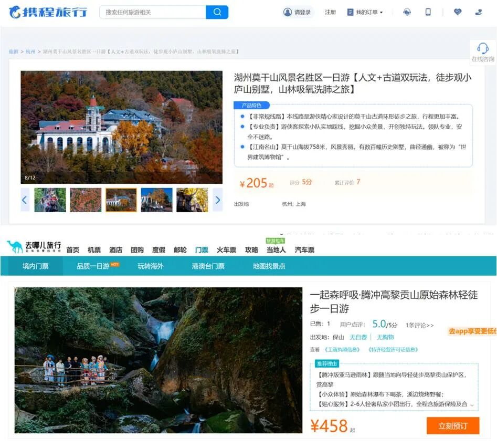Viewport: 497px width, 448px height.
Task: Click the 立刻预订 booking button
Action: (x=454, y=425)
